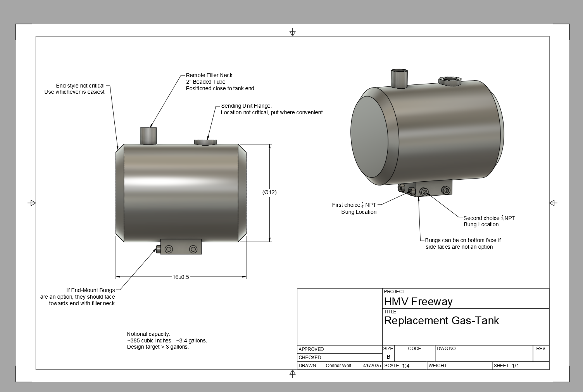
Task: Select the Remote Filler Neck note
Action: [219, 82]
